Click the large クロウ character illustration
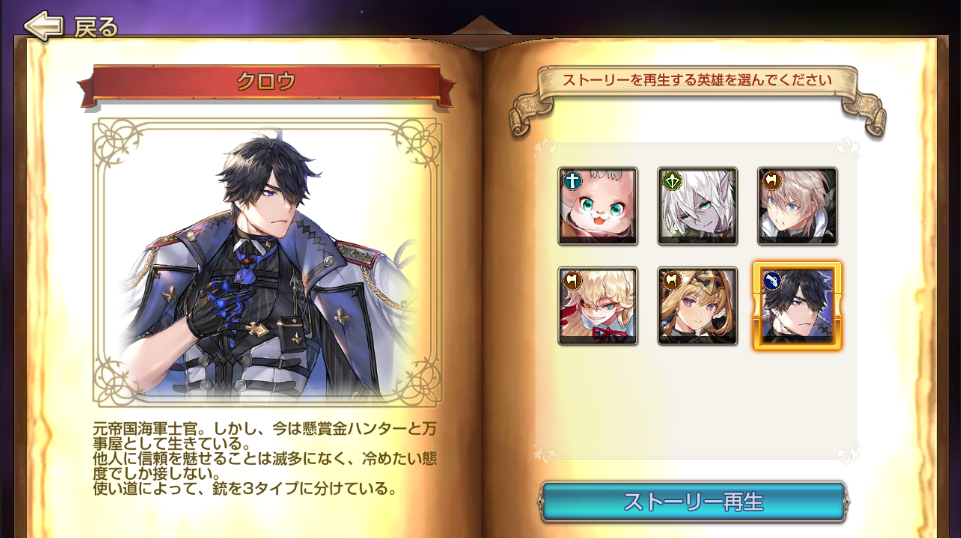This screenshot has height=538, width=961. (267, 262)
